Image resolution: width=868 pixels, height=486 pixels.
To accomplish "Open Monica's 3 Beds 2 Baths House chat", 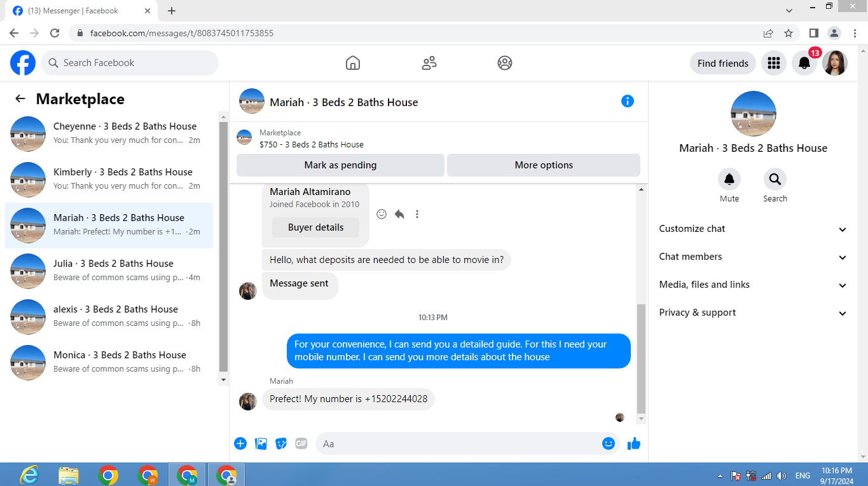I will [x=109, y=362].
